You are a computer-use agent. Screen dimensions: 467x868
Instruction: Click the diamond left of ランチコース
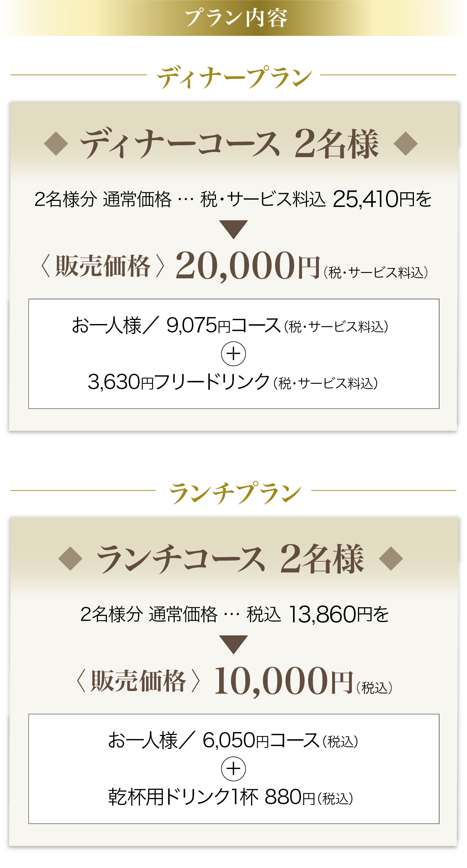pos(70,558)
